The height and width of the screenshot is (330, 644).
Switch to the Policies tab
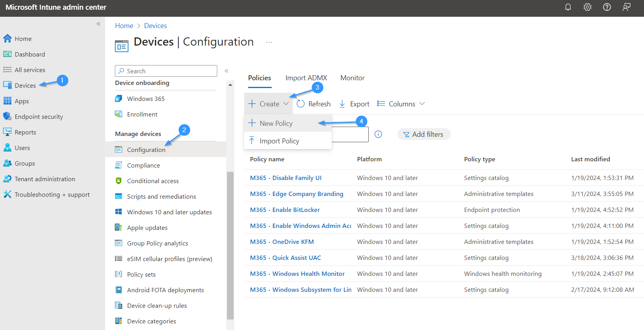pos(260,78)
